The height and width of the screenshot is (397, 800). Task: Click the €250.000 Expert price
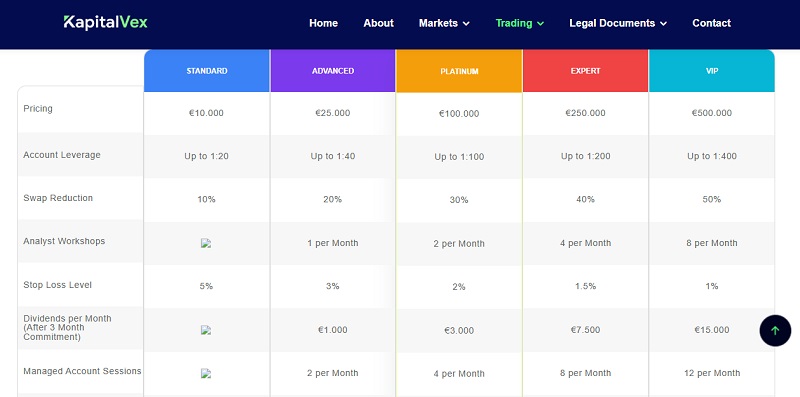(585, 113)
